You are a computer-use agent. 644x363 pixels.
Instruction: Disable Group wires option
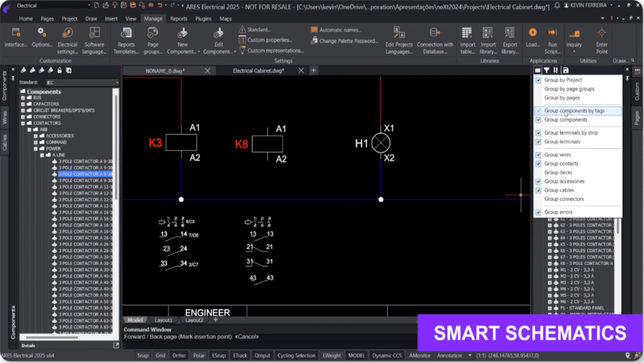coord(538,155)
